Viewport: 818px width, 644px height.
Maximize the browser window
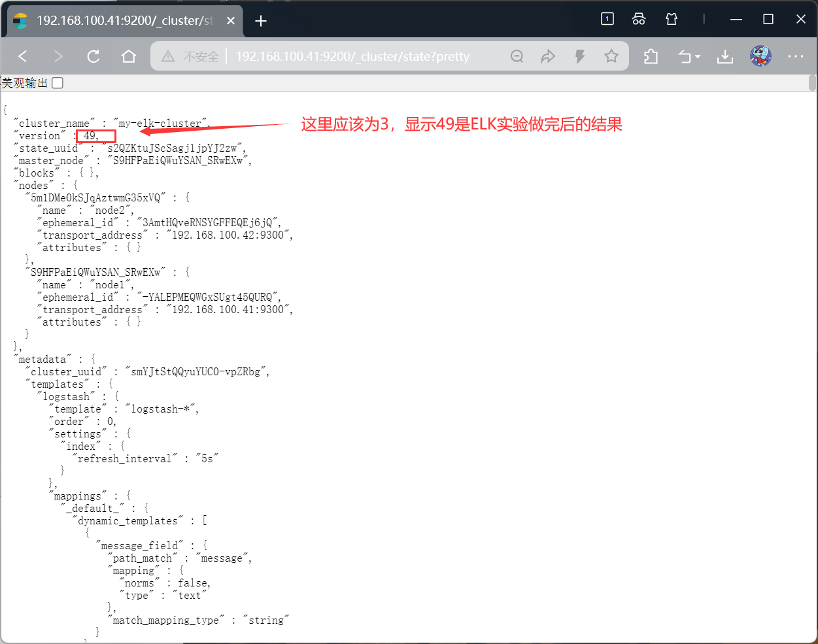[768, 19]
